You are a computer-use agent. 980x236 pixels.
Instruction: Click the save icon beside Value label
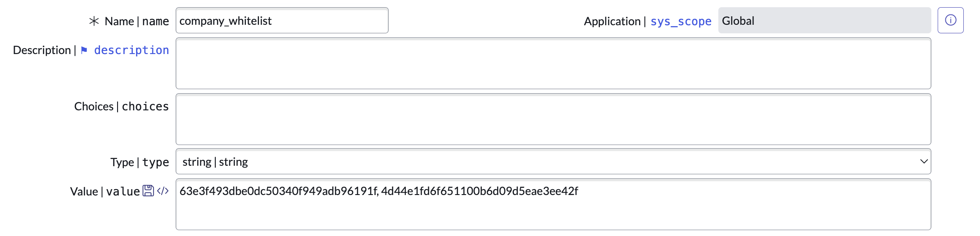point(148,191)
